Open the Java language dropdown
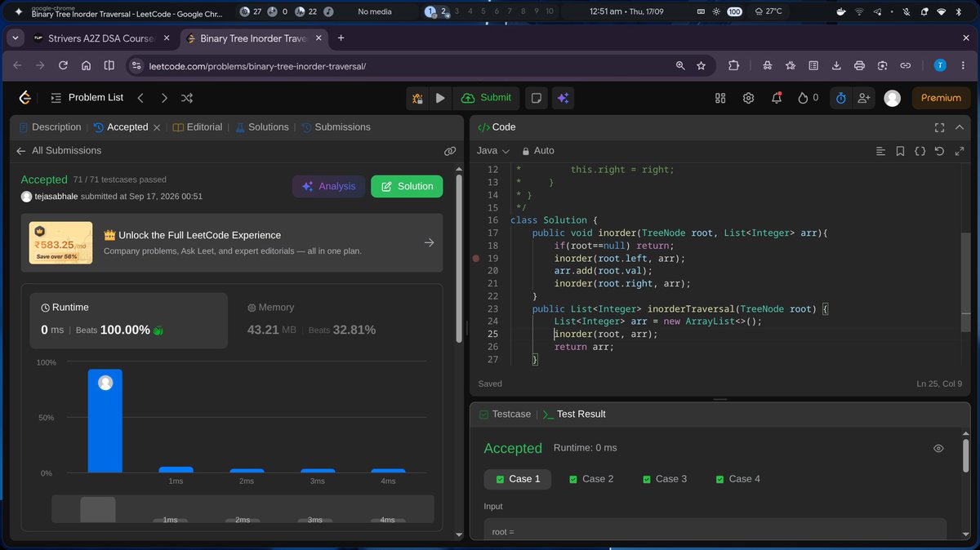This screenshot has width=980, height=550. tap(492, 151)
